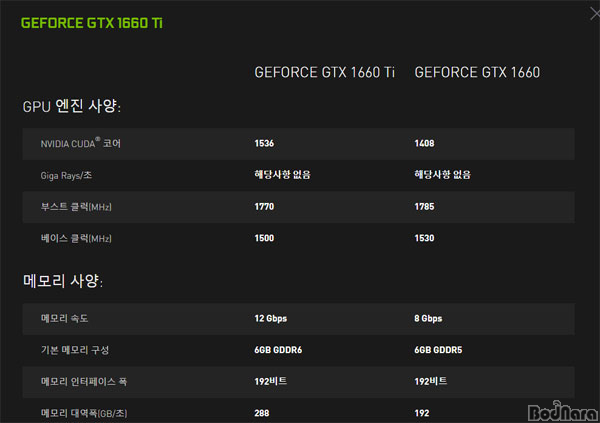Select base clock value 1500
This screenshot has width=600, height=423.
click(x=264, y=238)
